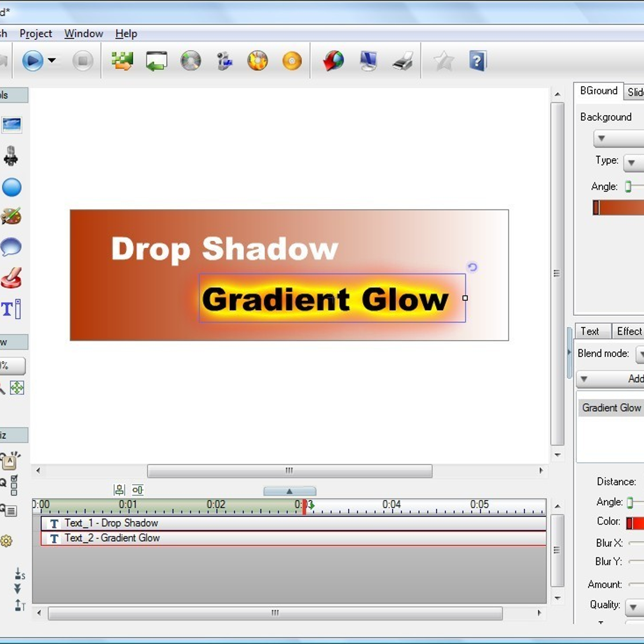Image resolution: width=644 pixels, height=644 pixels.
Task: Switch to the BGround tab
Action: point(599,91)
